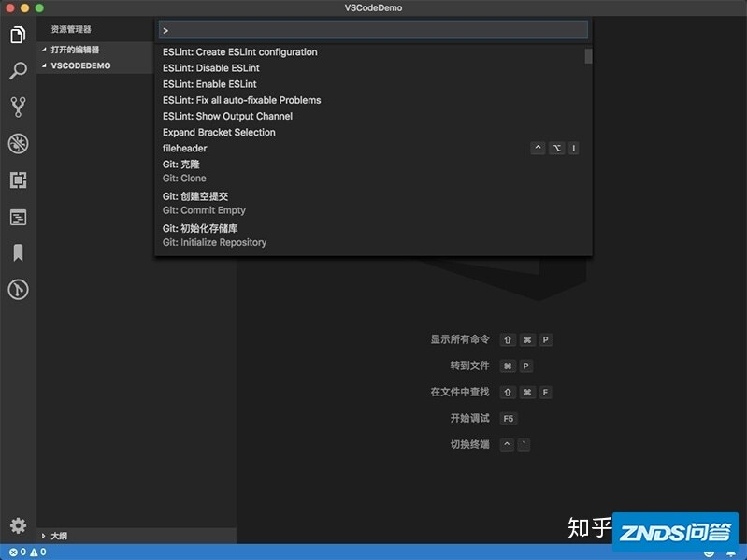Open the Project Manager panel icon
Screen dimensions: 747x560
(x=18, y=218)
